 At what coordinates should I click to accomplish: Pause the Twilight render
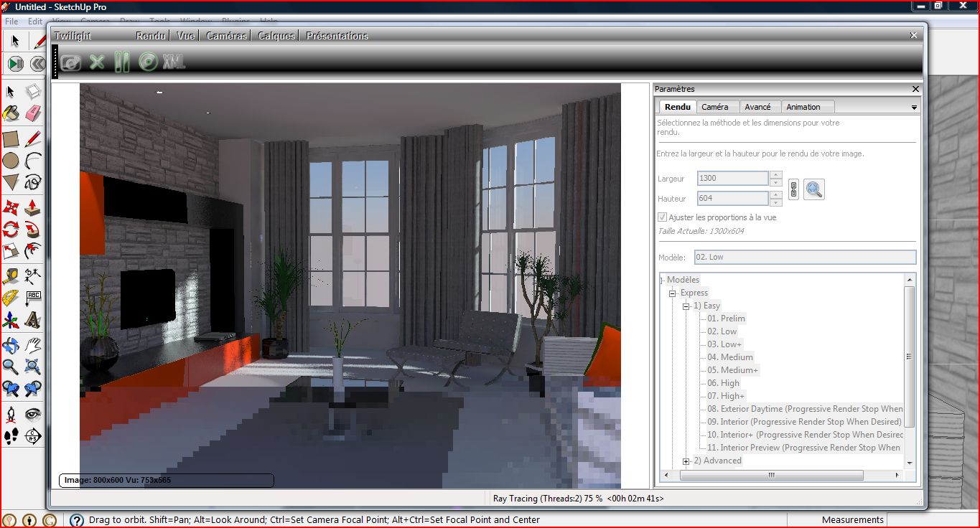coord(122,62)
